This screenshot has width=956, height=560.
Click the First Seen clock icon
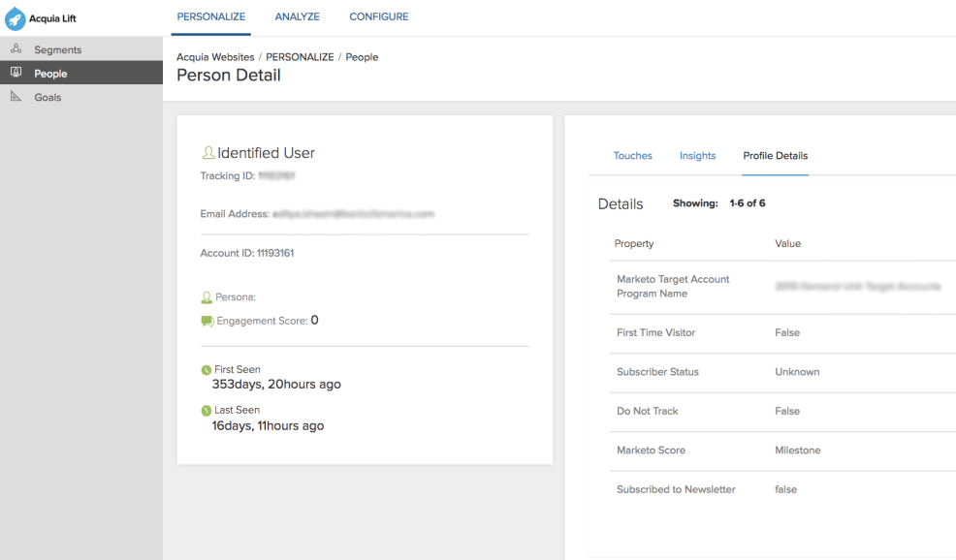(206, 370)
